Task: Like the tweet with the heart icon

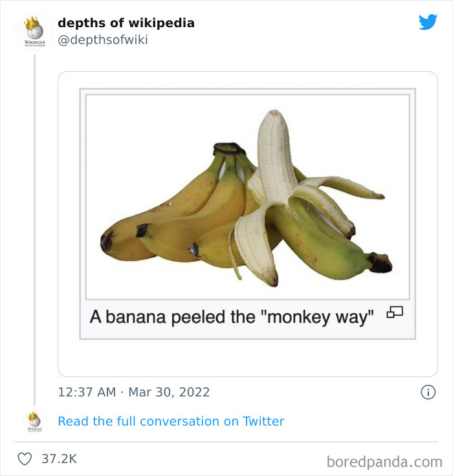Action: pos(25,459)
